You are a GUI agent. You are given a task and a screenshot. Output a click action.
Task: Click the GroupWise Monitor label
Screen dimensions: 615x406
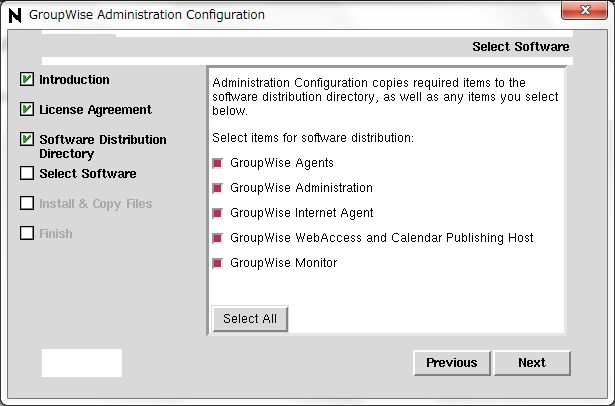click(284, 263)
